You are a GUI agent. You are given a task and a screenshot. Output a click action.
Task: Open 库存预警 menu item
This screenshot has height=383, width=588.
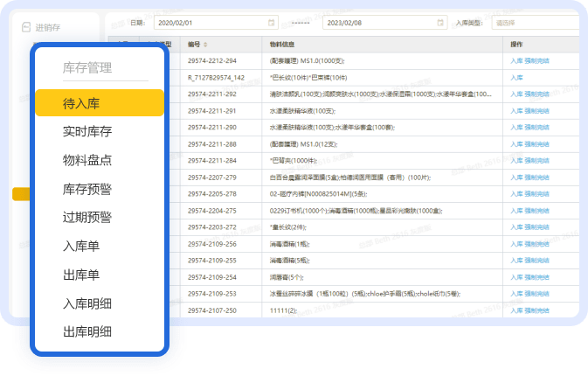click(87, 189)
